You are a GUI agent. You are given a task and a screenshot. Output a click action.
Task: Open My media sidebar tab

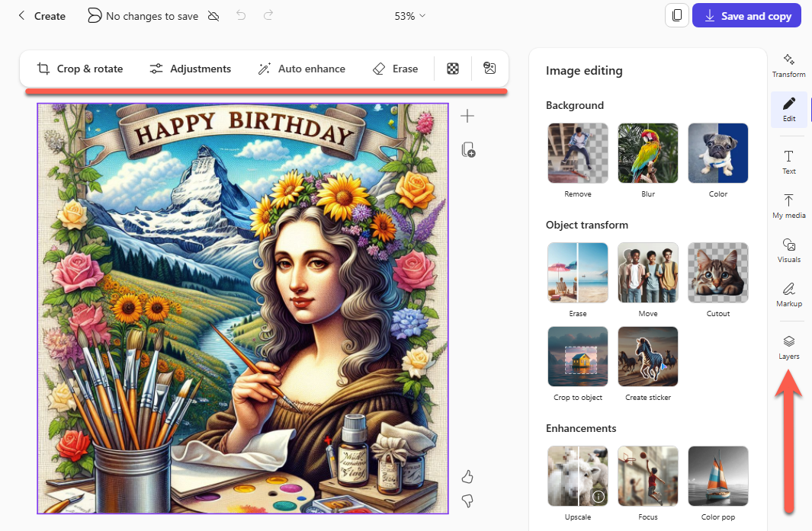point(788,206)
